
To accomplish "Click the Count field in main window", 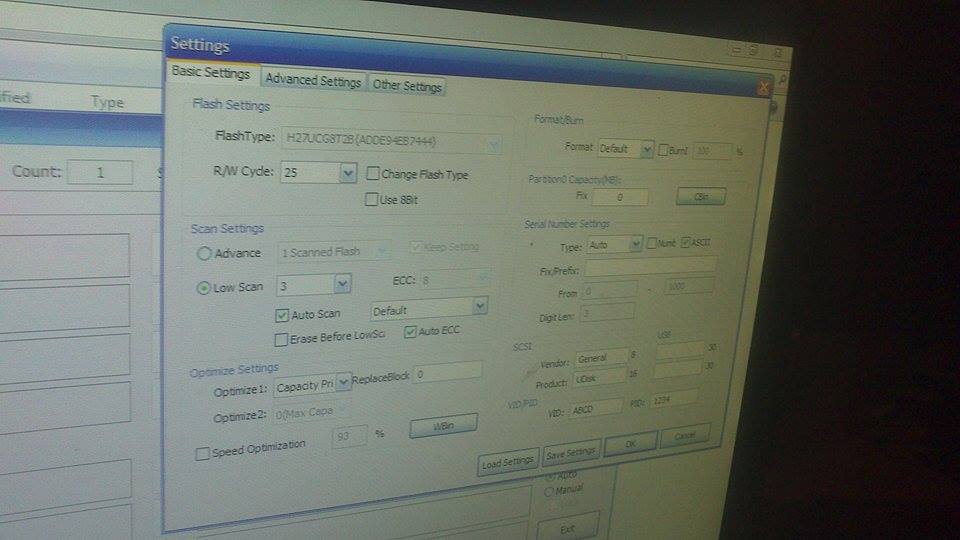I will pyautogui.click(x=100, y=172).
